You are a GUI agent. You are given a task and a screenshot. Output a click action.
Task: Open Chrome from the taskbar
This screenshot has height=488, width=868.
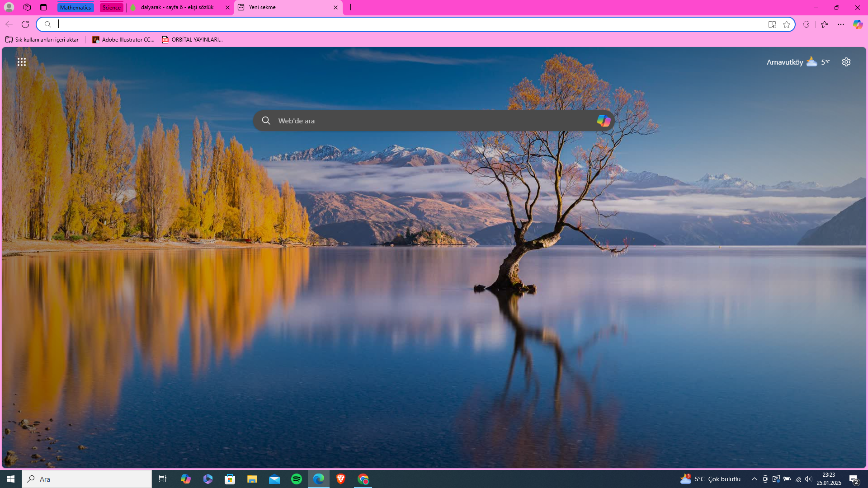[363, 479]
